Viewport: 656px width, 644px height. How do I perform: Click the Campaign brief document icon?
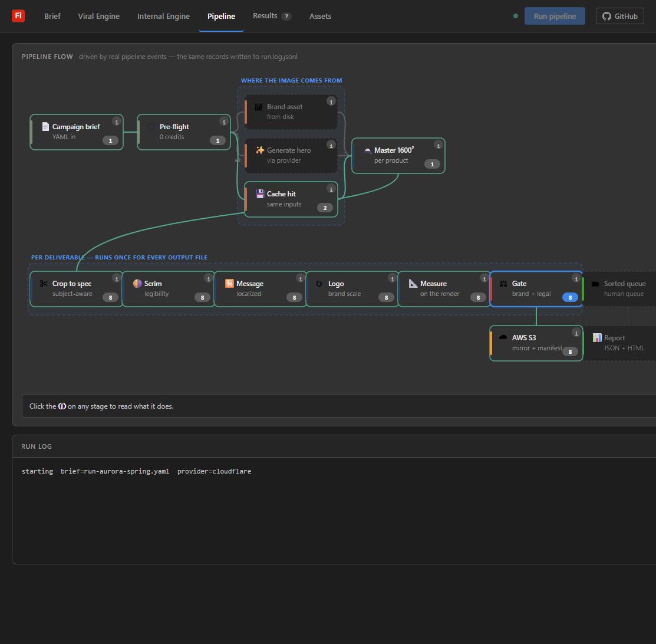click(45, 126)
